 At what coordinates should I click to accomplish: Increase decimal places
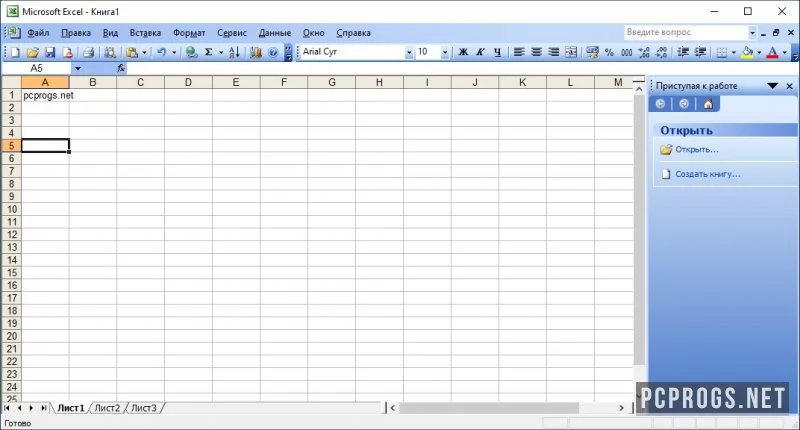644,52
